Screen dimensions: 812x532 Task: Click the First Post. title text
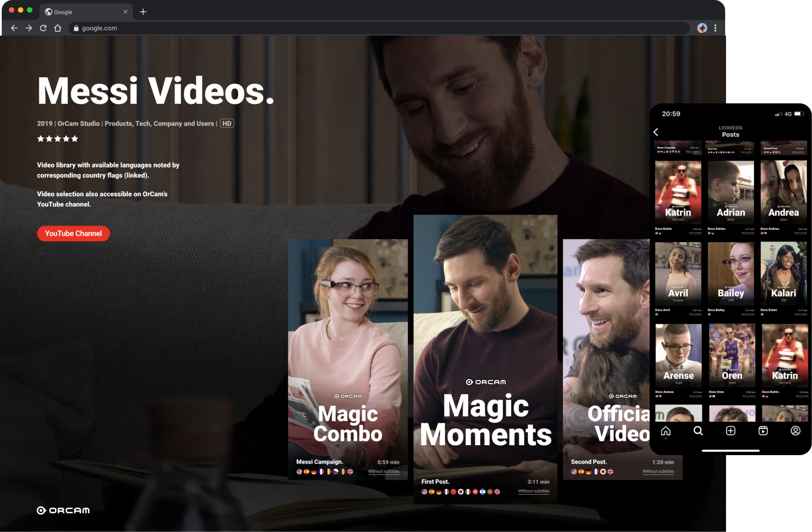coord(435,482)
